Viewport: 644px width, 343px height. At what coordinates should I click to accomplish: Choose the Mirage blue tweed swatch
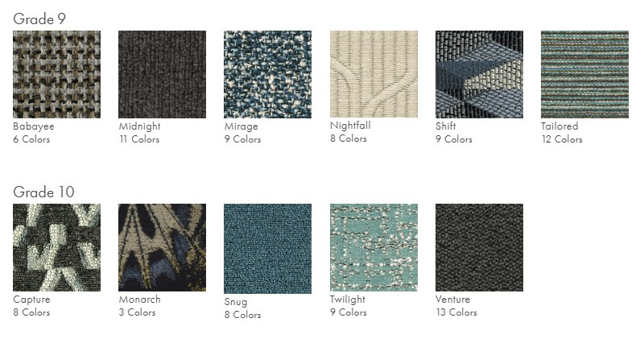pyautogui.click(x=268, y=74)
